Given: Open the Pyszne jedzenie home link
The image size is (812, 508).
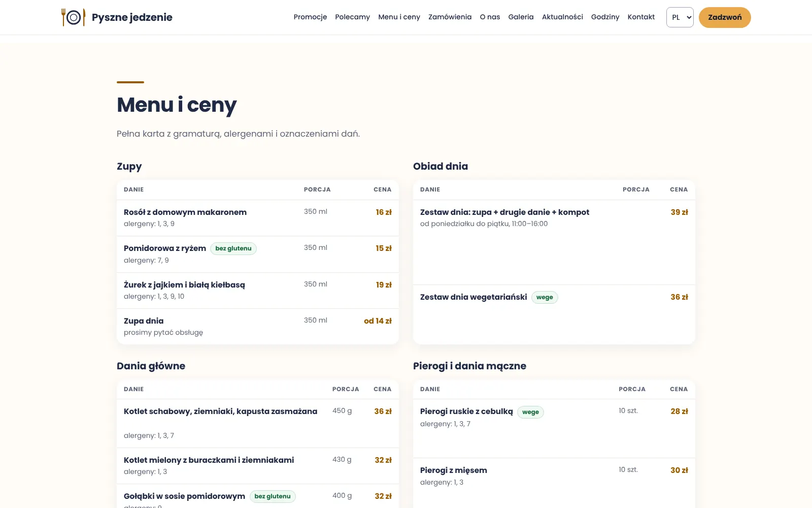Looking at the screenshot, I should tap(117, 17).
